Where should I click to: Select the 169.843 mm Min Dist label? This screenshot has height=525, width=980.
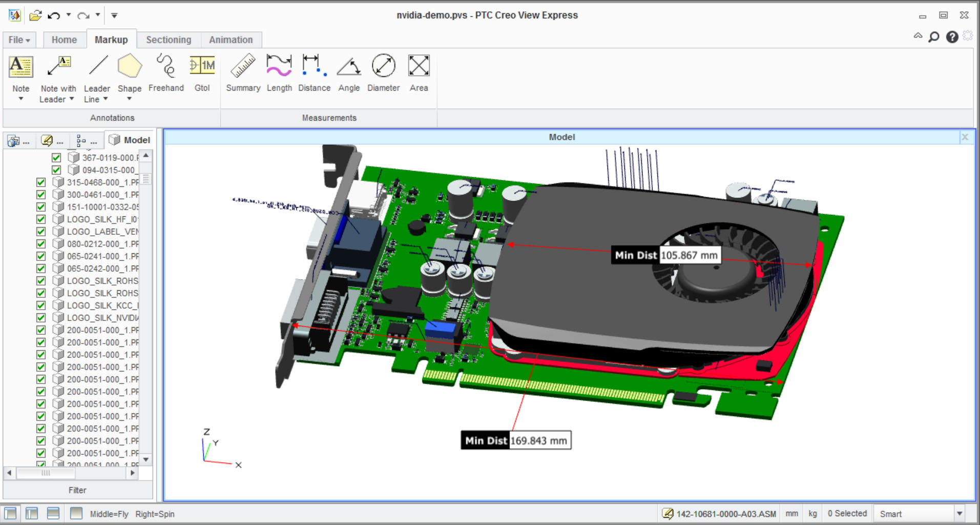pos(516,440)
